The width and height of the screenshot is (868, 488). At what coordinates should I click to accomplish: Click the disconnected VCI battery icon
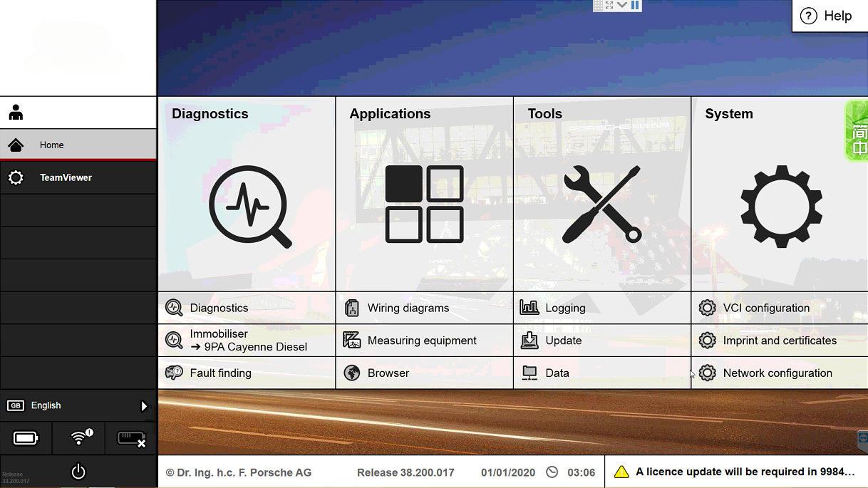coord(130,438)
